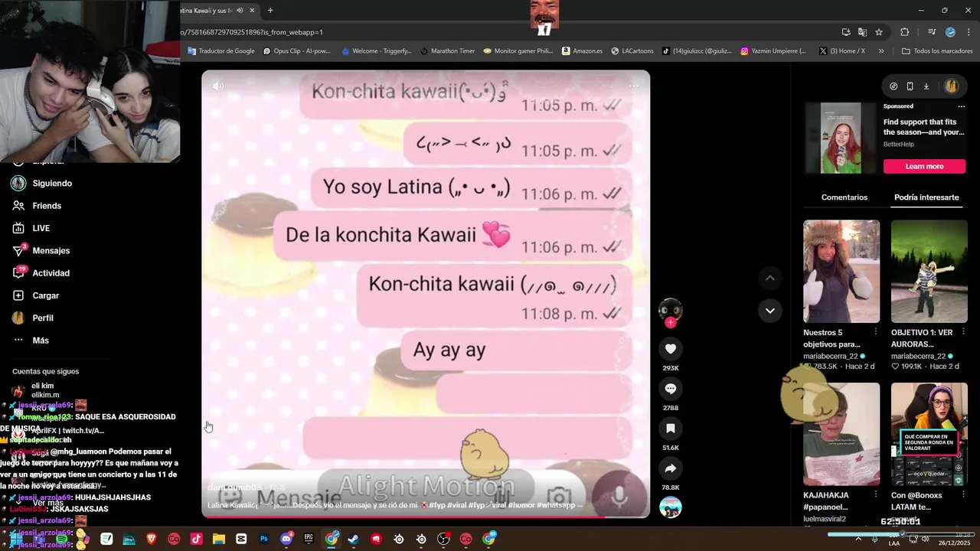Bookmark this page with the star icon

[x=879, y=32]
